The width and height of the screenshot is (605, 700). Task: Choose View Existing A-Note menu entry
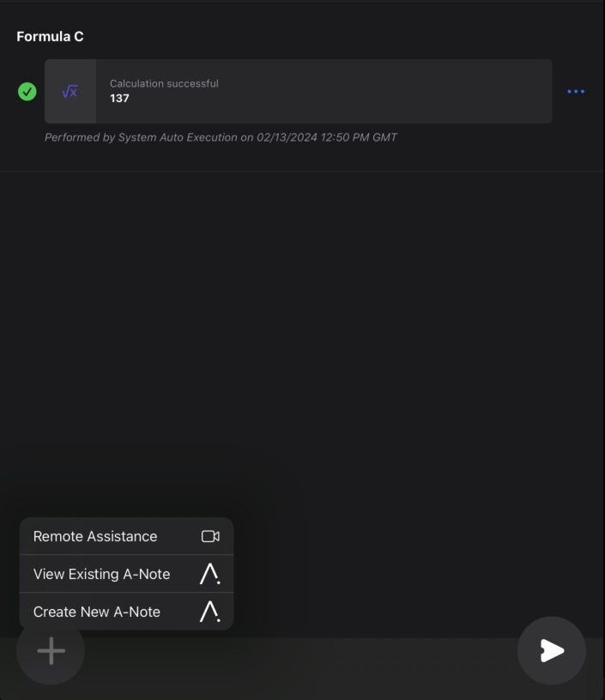[126, 574]
